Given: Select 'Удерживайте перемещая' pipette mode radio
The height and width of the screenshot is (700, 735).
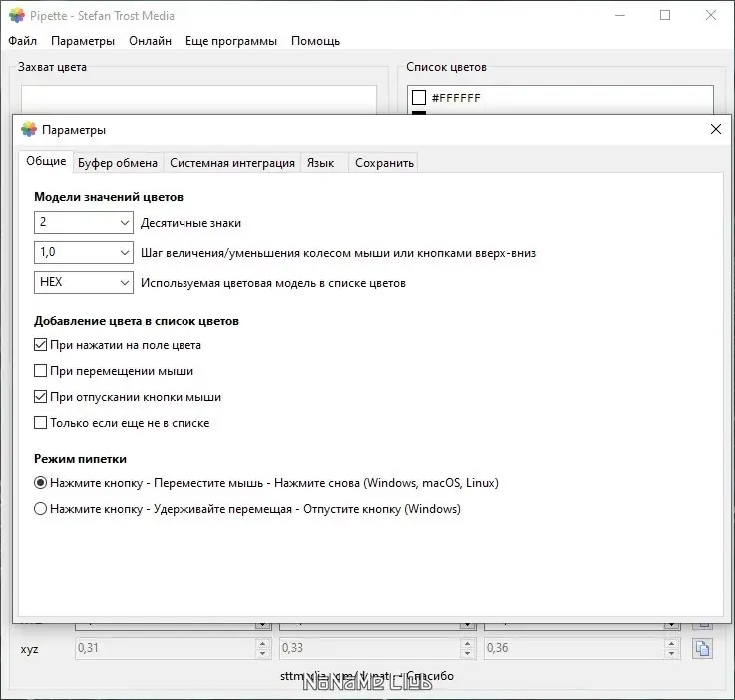Looking at the screenshot, I should click(x=40, y=509).
